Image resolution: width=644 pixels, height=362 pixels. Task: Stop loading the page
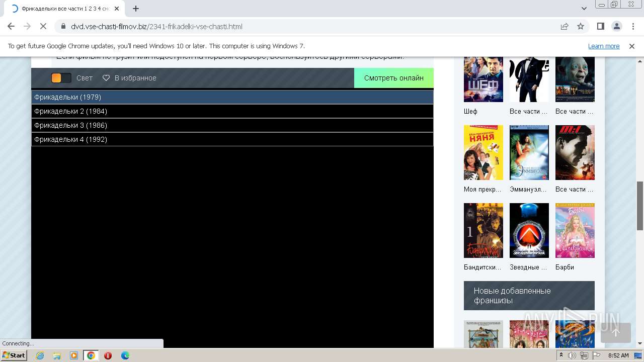43,26
